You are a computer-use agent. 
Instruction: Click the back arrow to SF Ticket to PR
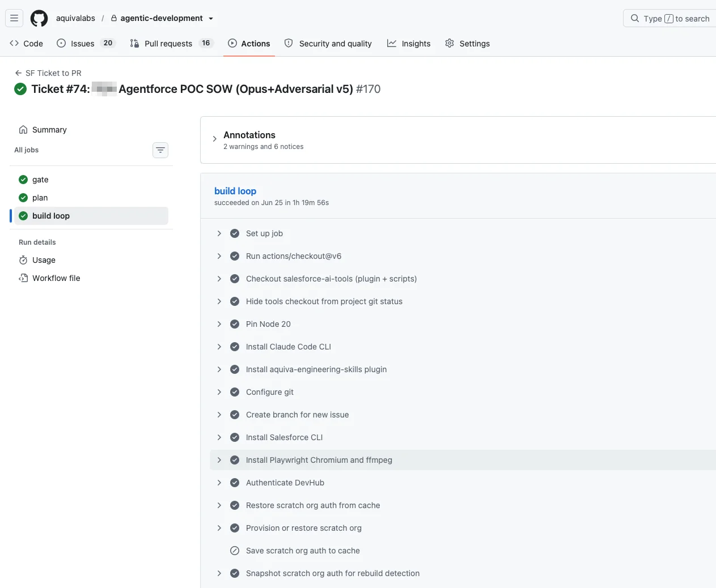tap(18, 73)
